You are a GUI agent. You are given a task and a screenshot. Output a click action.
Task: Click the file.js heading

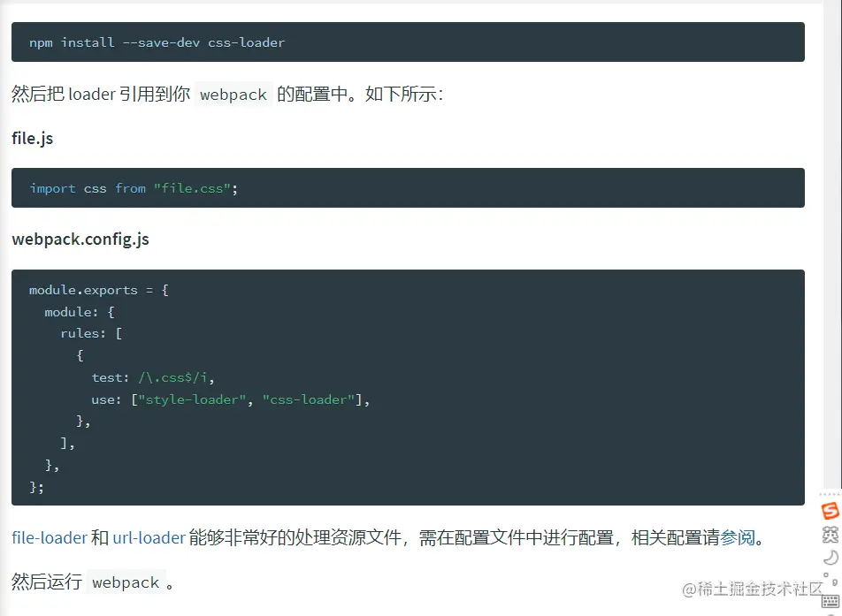33,139
